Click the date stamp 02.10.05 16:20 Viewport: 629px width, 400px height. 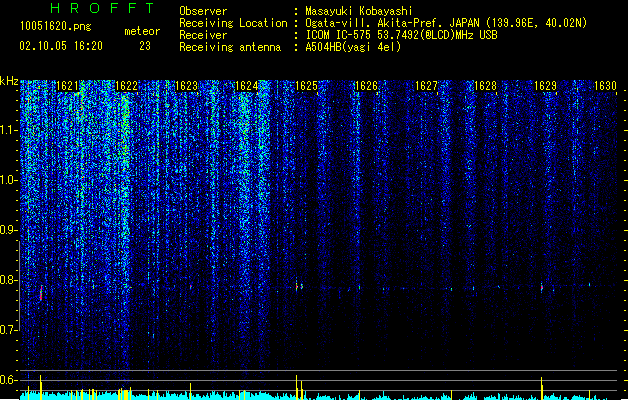pos(61,46)
